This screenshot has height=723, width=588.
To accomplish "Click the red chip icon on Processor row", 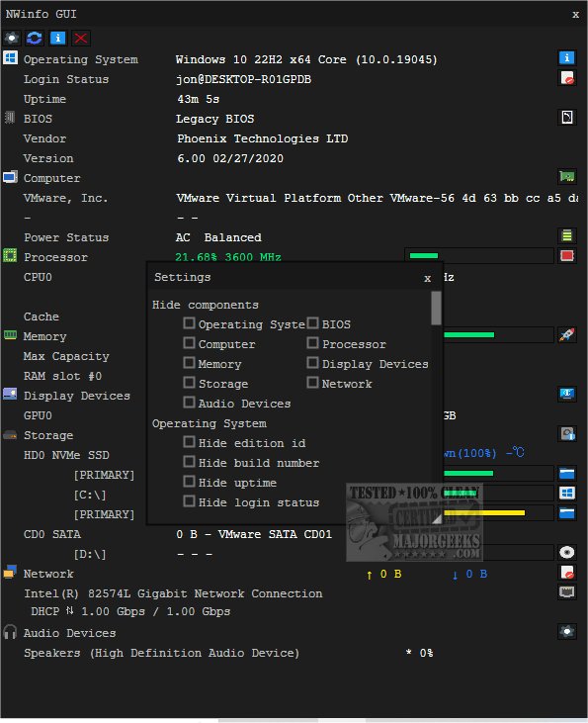I will click(567, 255).
